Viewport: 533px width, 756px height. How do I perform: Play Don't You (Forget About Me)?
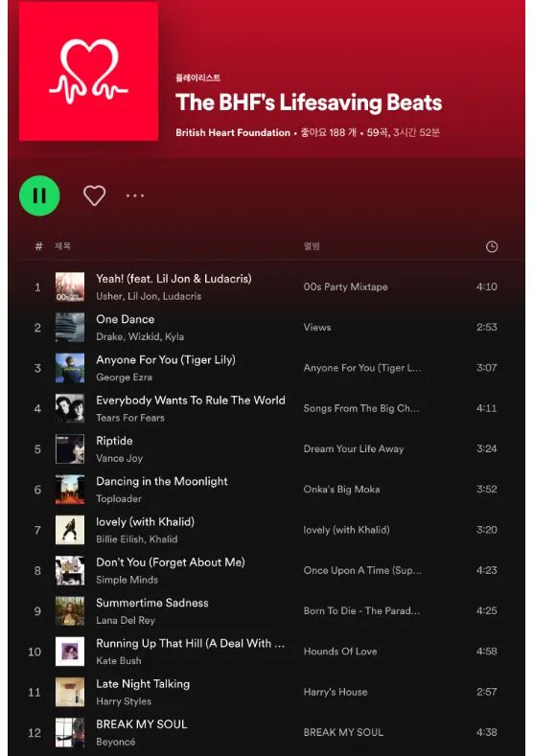point(171,562)
